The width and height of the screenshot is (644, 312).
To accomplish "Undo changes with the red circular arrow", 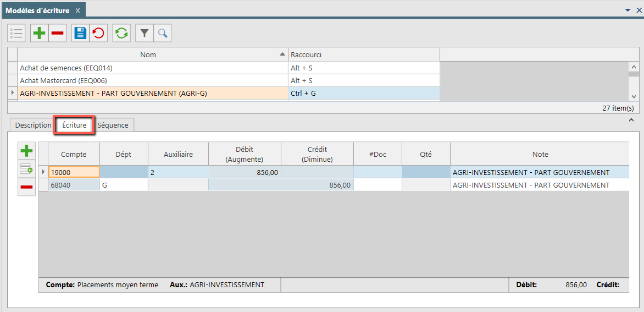I will tap(98, 34).
